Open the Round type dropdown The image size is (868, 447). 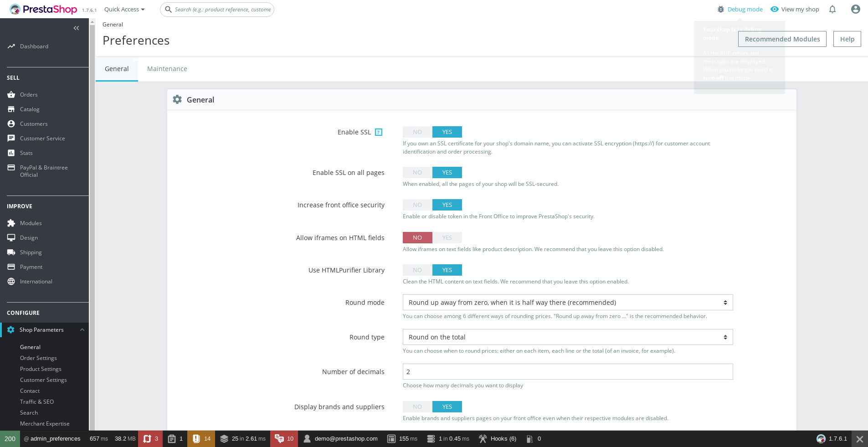[568, 337]
